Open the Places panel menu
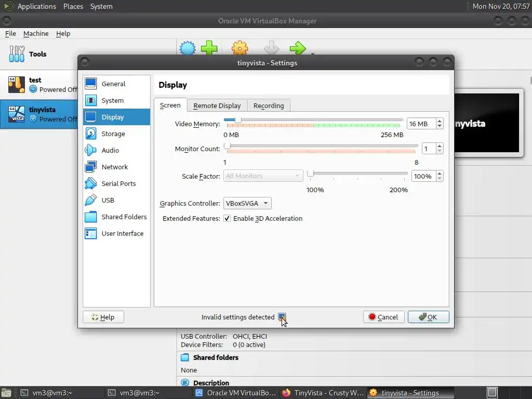 pyautogui.click(x=73, y=6)
